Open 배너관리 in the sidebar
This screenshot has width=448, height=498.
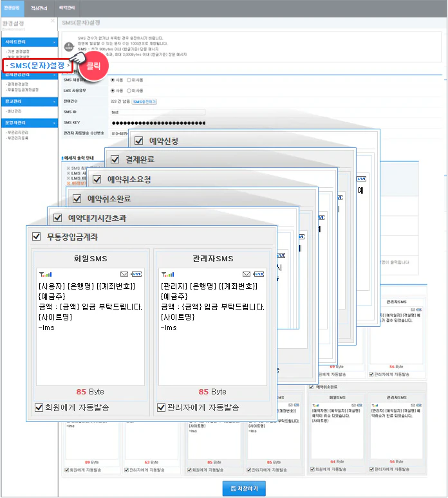(14, 111)
